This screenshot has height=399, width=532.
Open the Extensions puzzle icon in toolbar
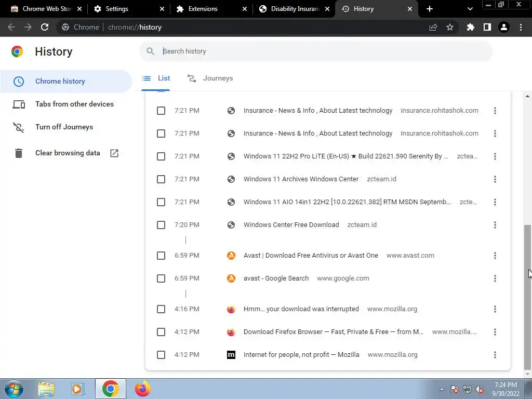[x=470, y=27]
